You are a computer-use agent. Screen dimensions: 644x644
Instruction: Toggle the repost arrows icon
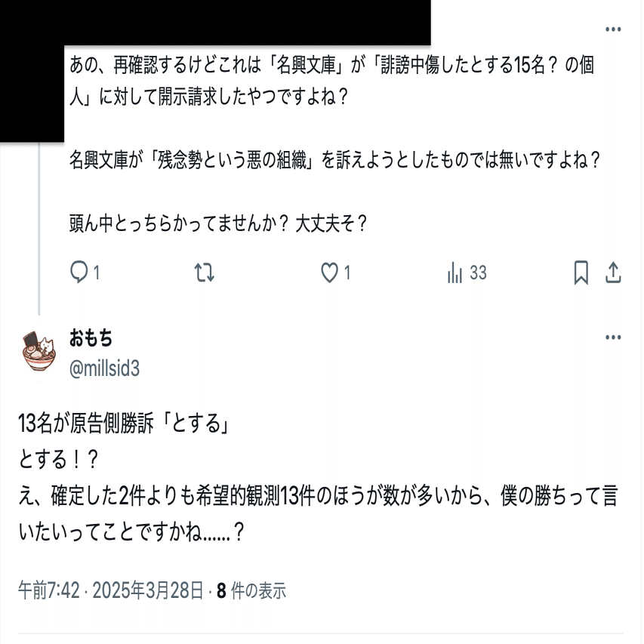tap(204, 273)
